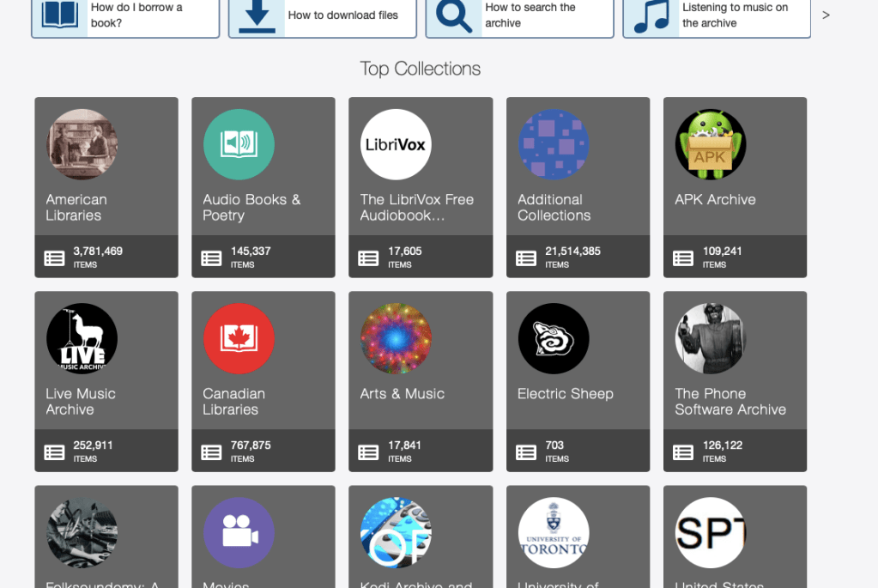Image resolution: width=878 pixels, height=588 pixels.
Task: Open the Audio Books & Poetry speaker-book icon
Action: pos(239,144)
